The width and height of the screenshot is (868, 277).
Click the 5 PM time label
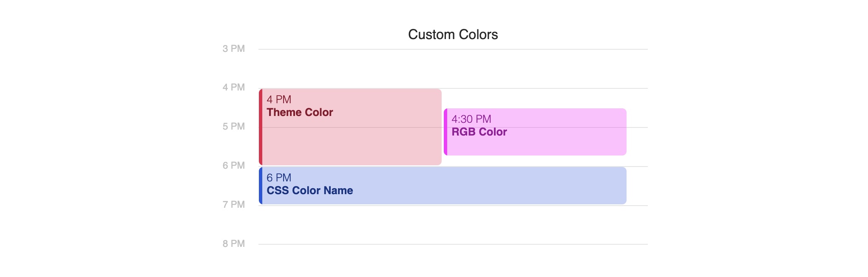234,126
